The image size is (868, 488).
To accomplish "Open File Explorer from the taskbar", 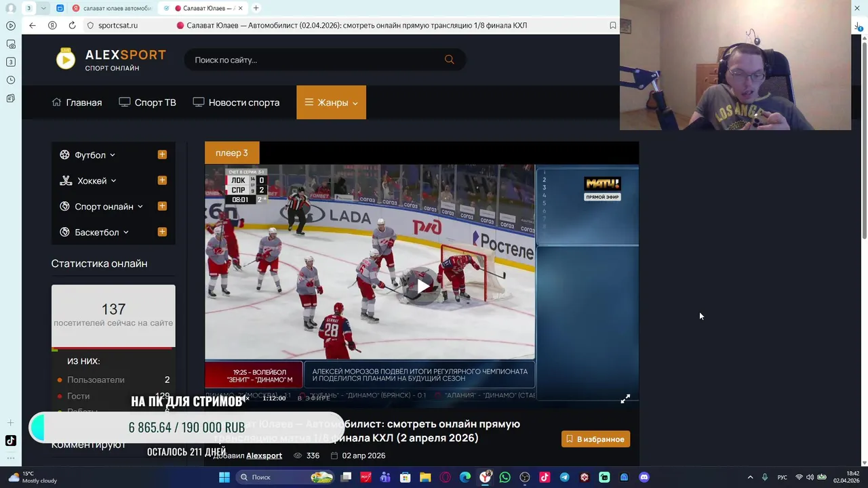I will 425,477.
